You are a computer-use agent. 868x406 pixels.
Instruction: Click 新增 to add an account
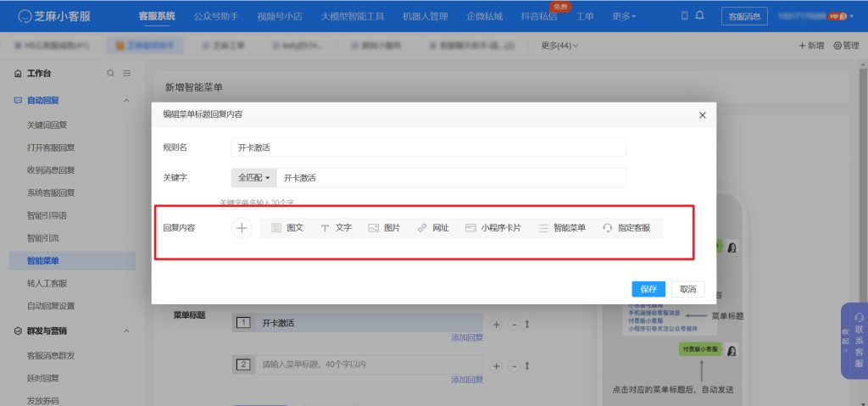811,46
